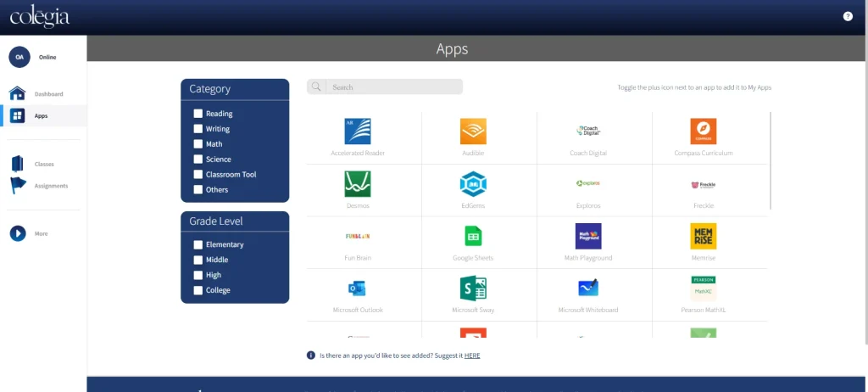Screen dimensions: 868x392
Task: Launch the Google Sheets icon
Action: (x=473, y=236)
